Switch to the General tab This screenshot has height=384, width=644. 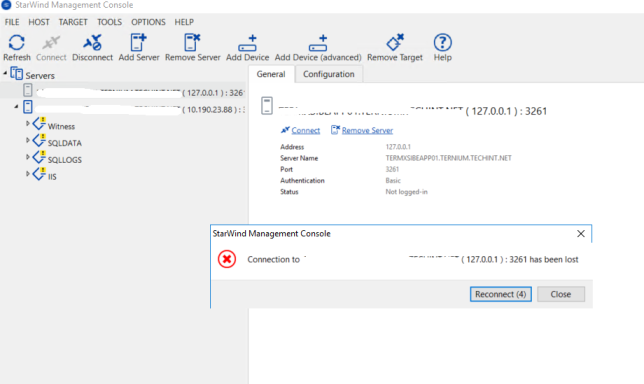pyautogui.click(x=271, y=74)
